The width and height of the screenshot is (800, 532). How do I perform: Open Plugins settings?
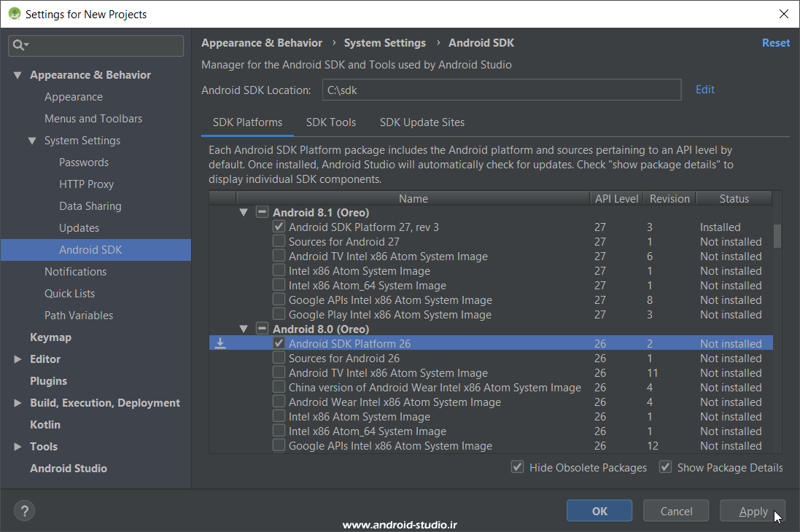point(48,381)
